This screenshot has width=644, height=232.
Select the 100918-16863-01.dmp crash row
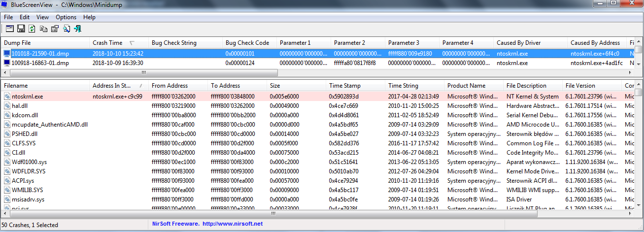317,63
